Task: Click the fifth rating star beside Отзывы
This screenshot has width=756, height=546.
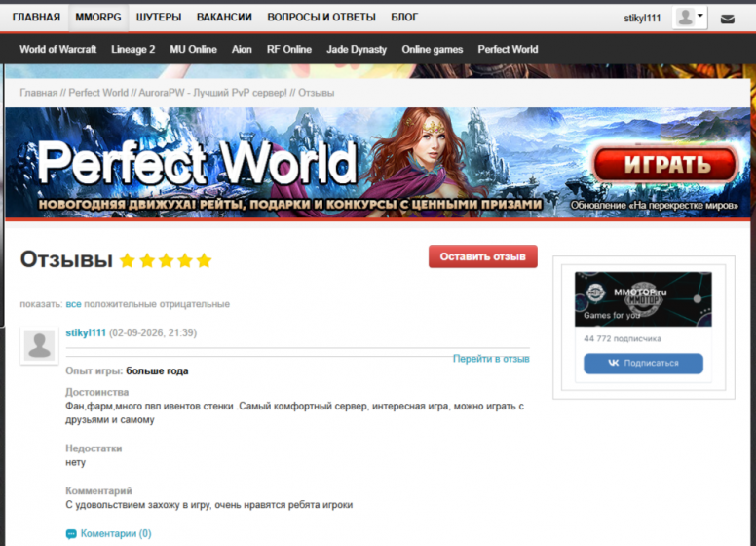Action: point(205,260)
